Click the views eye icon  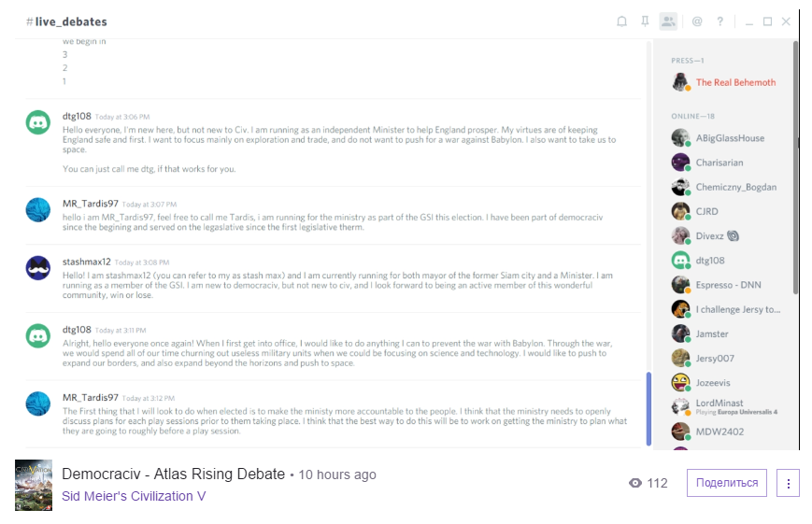tap(635, 483)
